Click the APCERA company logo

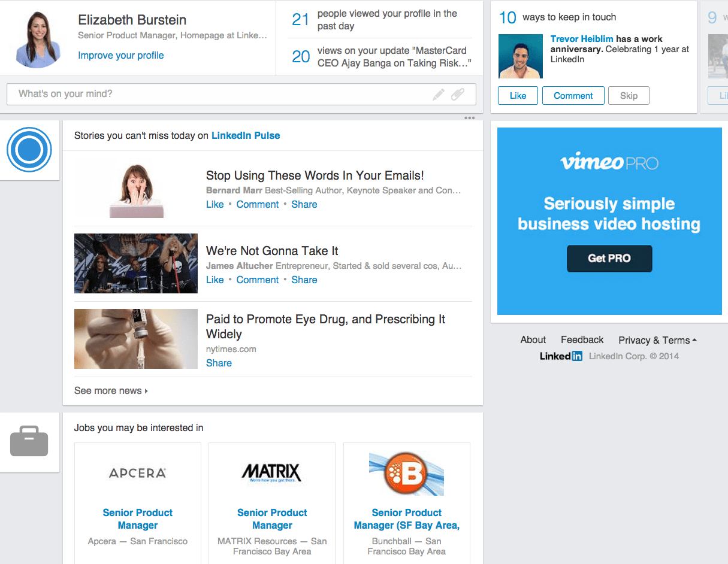(x=137, y=472)
